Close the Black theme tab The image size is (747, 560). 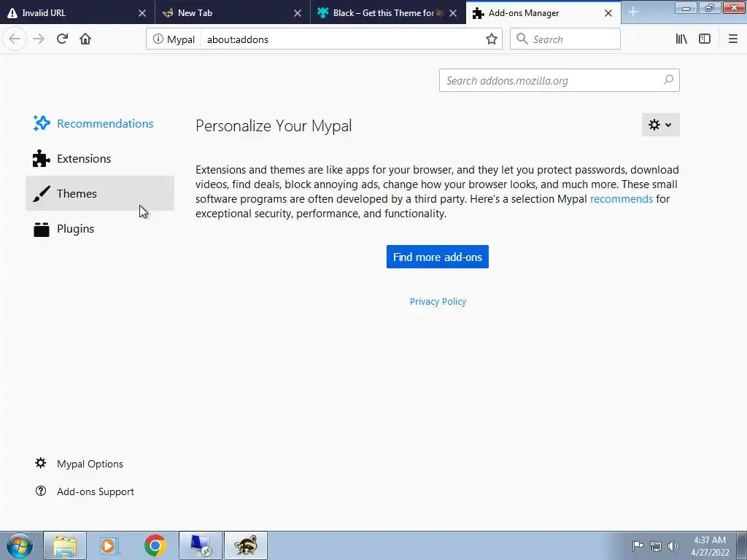click(453, 13)
